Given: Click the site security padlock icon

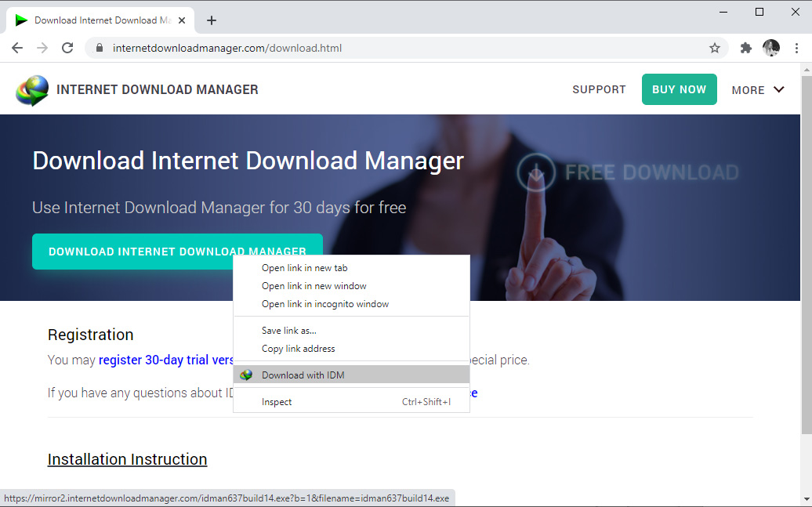Looking at the screenshot, I should pos(99,48).
